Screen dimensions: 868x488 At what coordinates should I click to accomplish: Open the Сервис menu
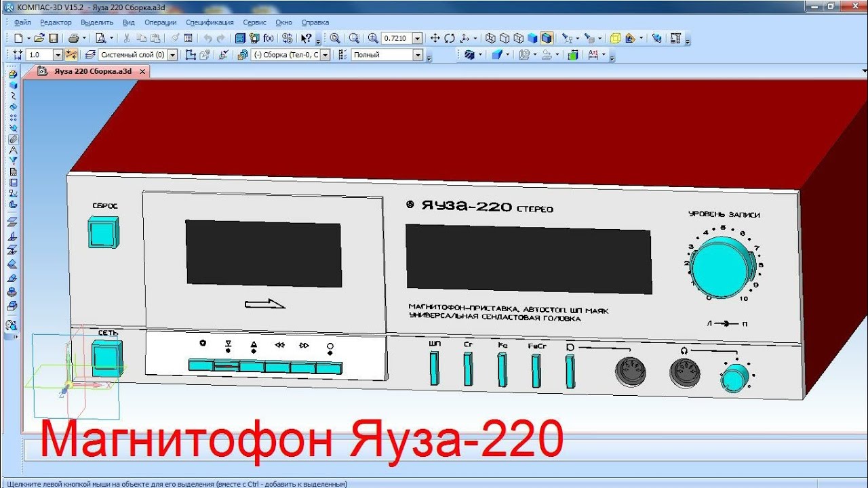click(255, 22)
